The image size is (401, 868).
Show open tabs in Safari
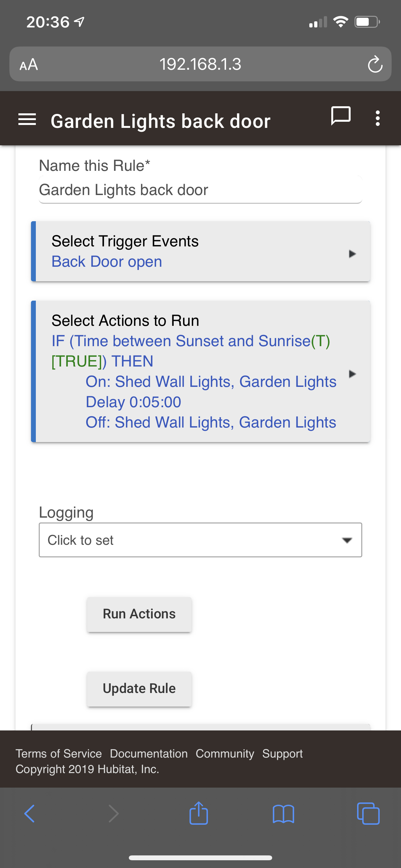tap(368, 813)
